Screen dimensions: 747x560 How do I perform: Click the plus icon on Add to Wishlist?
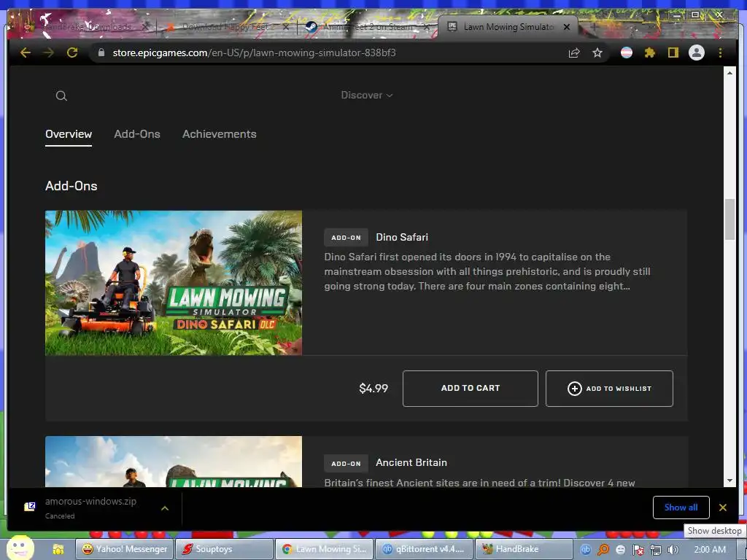(575, 389)
